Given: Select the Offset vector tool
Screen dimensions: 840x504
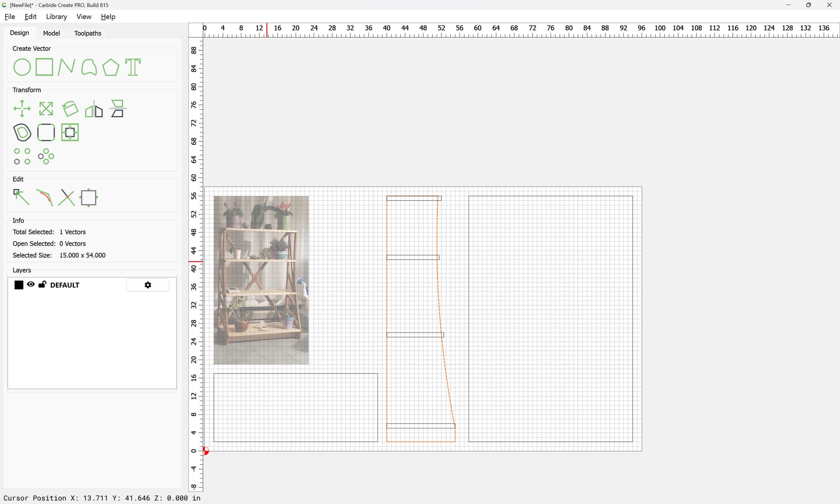Looking at the screenshot, I should (x=22, y=133).
